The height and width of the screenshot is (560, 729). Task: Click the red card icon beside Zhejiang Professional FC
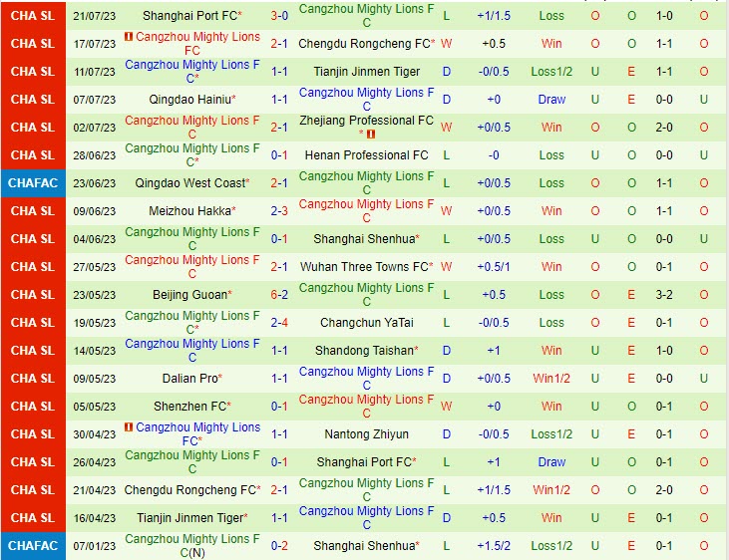pos(371,135)
